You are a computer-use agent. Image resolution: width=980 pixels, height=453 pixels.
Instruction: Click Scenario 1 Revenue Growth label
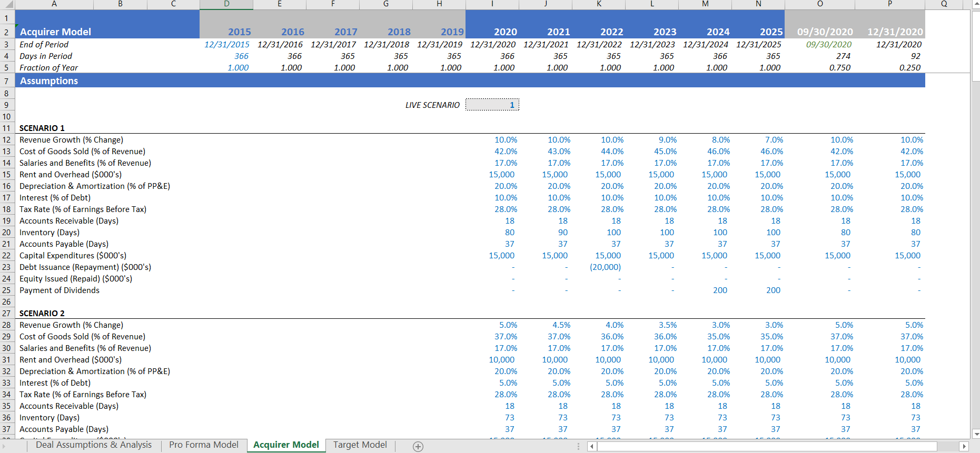tap(71, 140)
